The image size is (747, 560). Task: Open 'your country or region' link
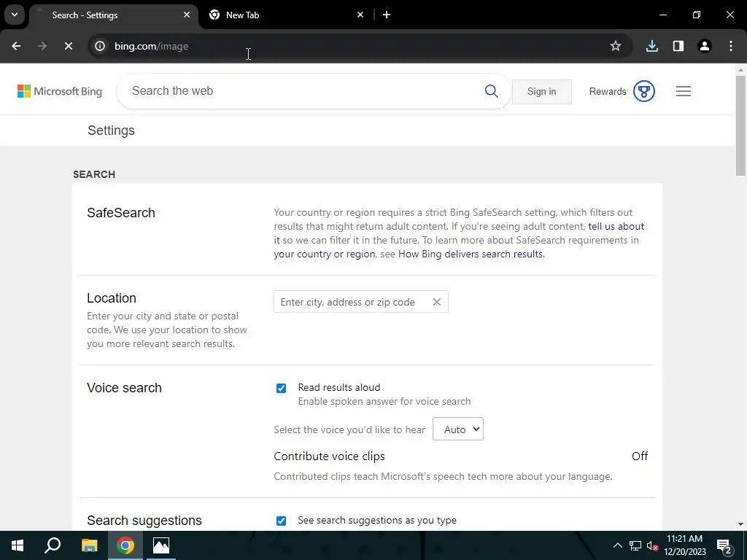325,254
